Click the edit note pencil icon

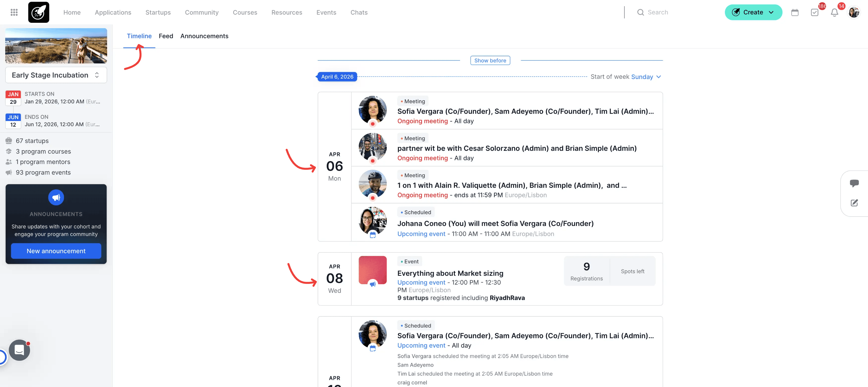click(854, 203)
